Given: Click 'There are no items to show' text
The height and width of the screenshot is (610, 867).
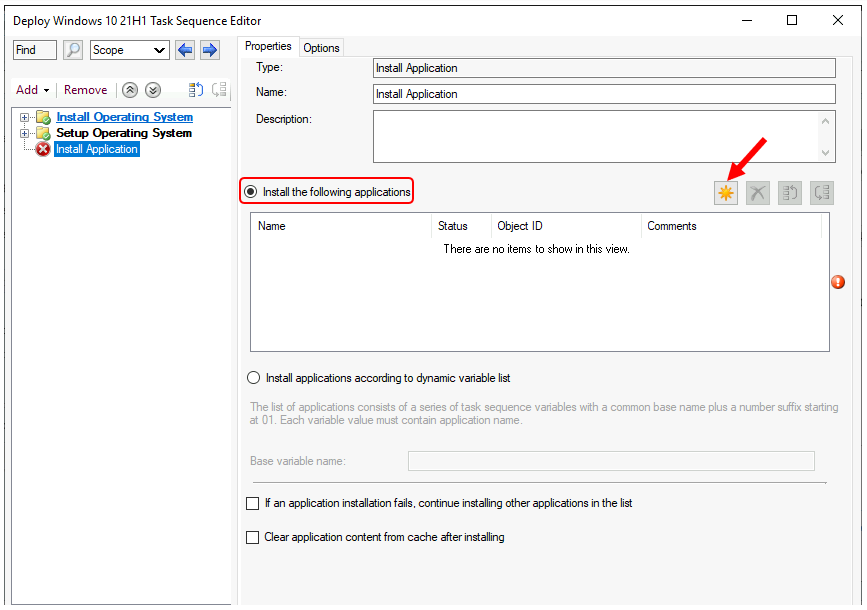Looking at the screenshot, I should point(536,249).
